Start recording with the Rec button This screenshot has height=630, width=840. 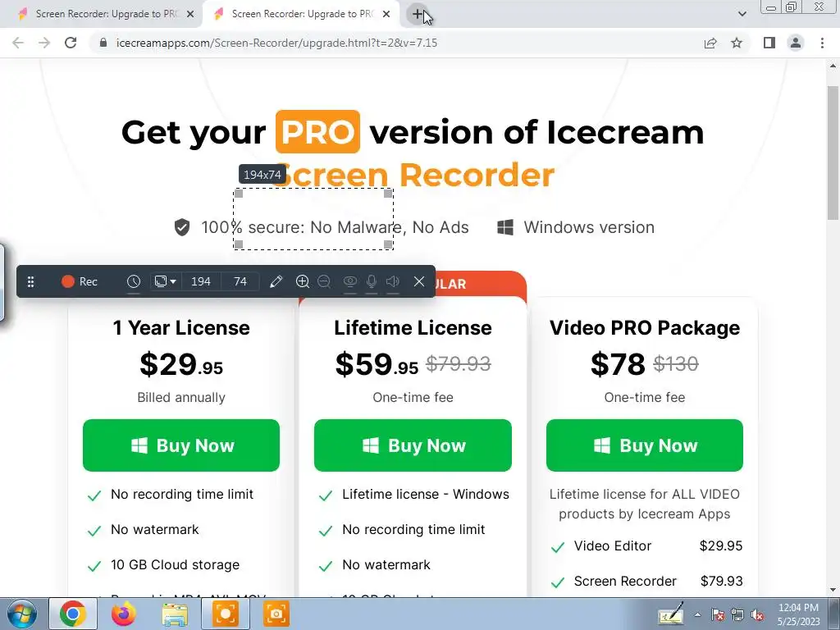coord(80,281)
